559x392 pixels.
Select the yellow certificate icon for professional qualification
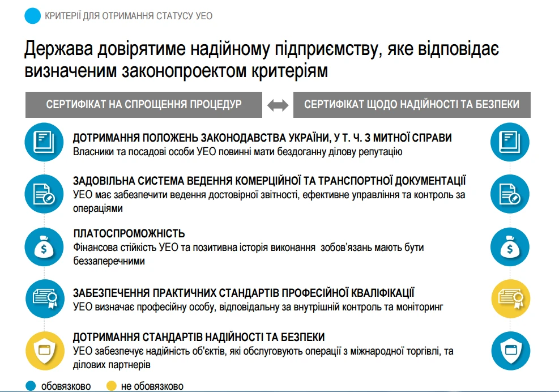[x=44, y=297]
